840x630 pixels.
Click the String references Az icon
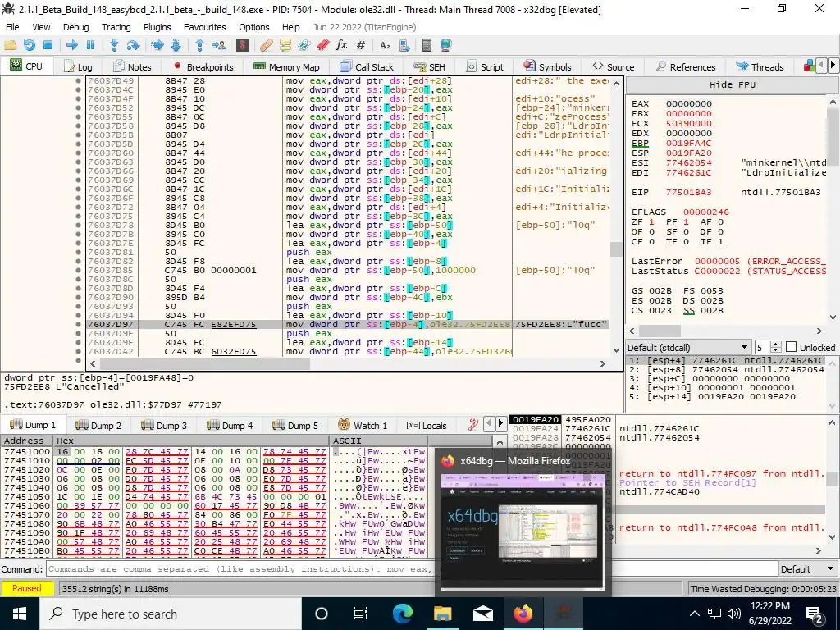(384, 46)
